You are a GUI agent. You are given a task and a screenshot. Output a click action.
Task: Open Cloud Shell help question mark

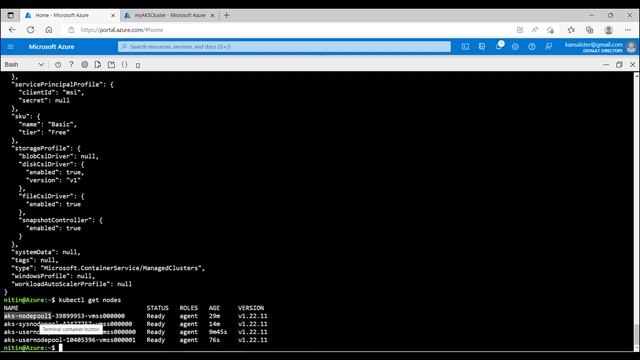pos(71,64)
